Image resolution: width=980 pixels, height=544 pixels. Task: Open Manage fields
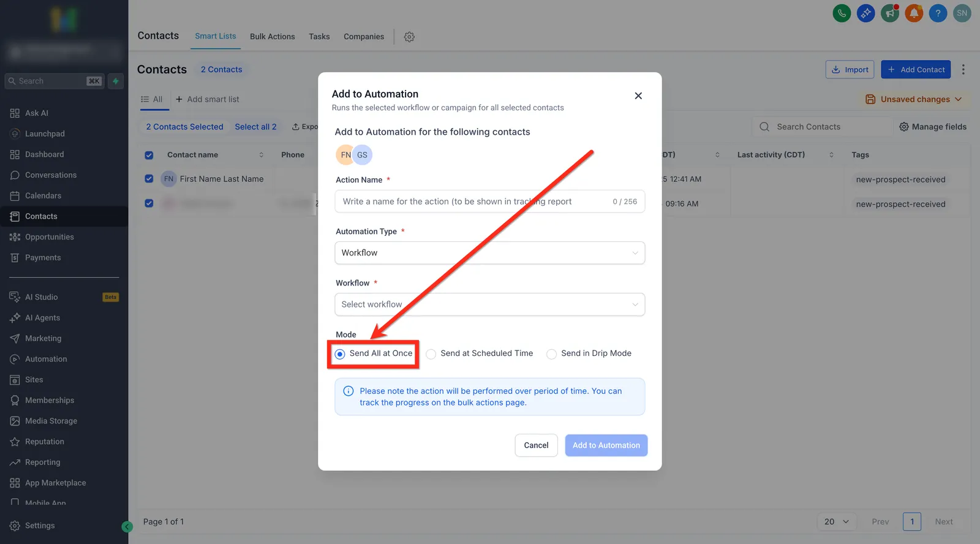(933, 127)
